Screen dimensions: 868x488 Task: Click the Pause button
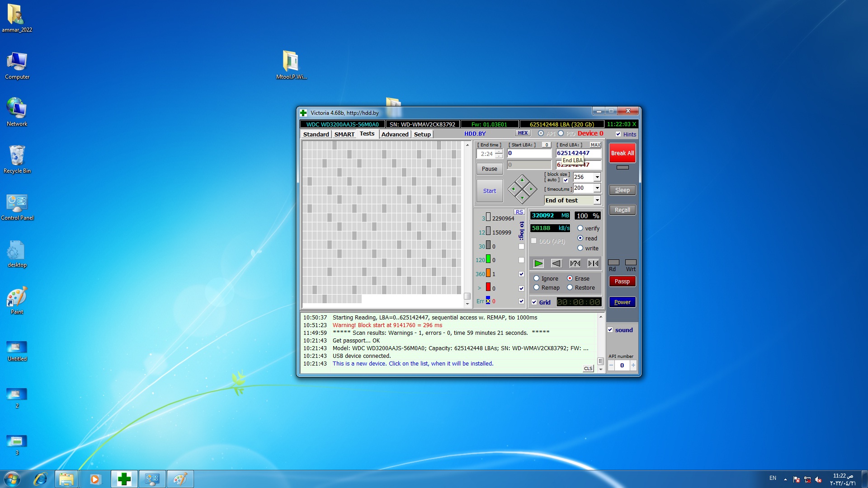(490, 169)
